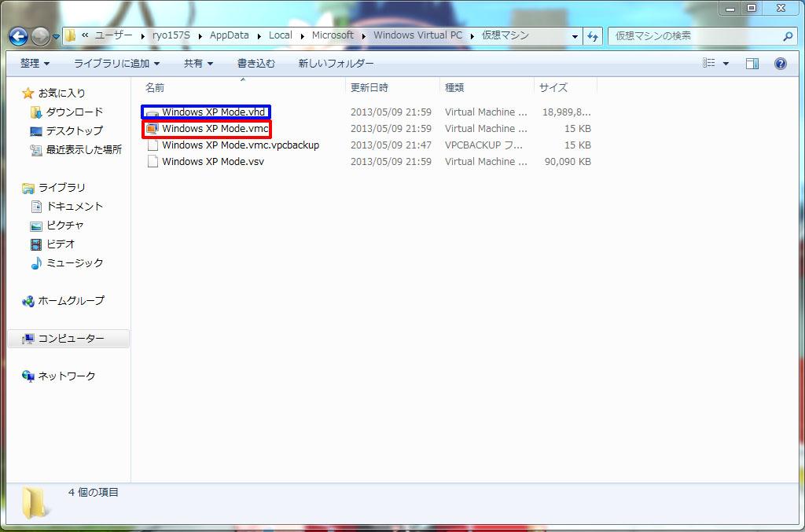The height and width of the screenshot is (532, 805).
Task: Click ユーザー in the address breadcrumb
Action: [113, 35]
